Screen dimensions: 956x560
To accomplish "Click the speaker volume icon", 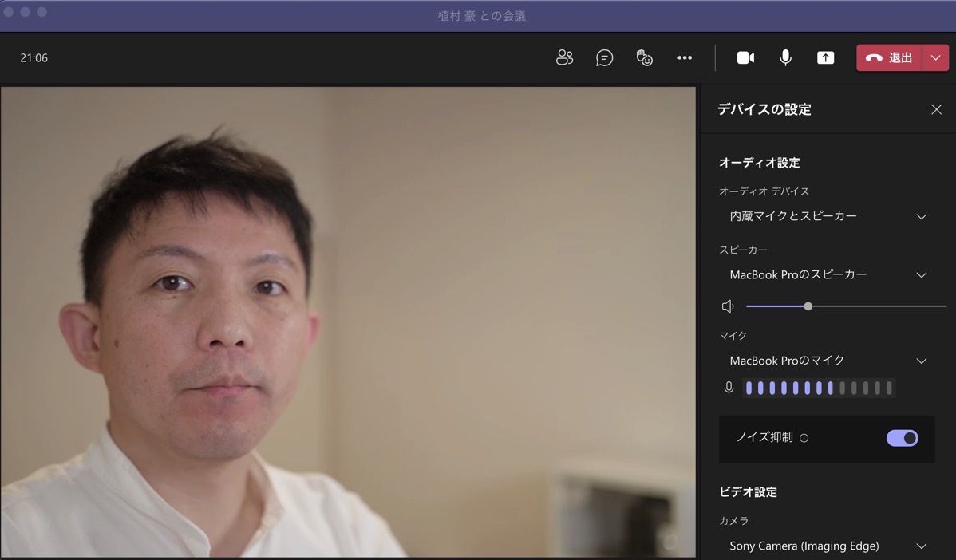I will [728, 306].
